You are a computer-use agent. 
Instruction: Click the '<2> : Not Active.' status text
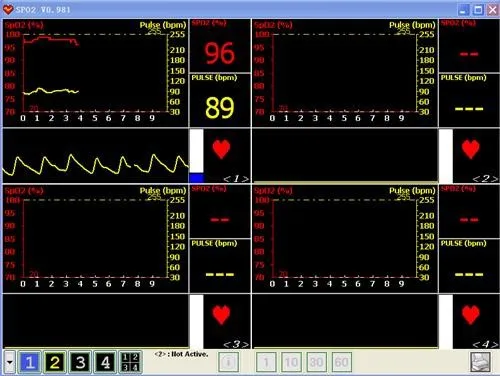click(x=181, y=354)
